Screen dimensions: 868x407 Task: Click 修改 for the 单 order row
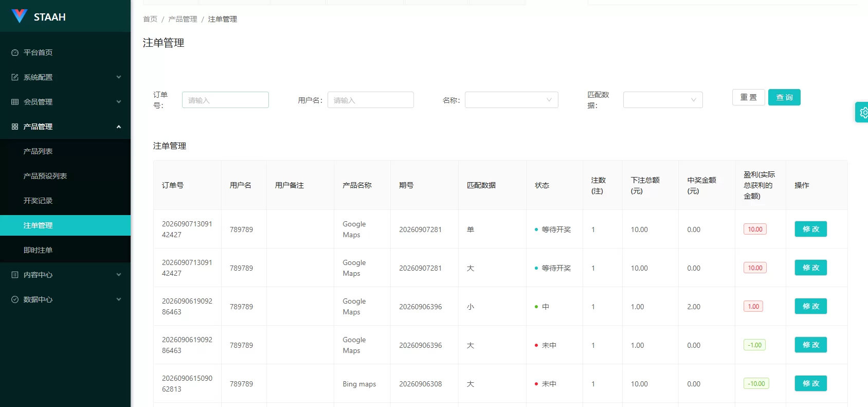click(x=811, y=229)
